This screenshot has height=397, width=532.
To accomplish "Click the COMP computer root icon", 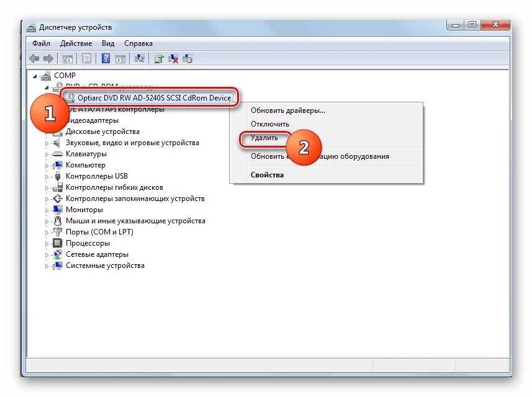I will pos(46,76).
